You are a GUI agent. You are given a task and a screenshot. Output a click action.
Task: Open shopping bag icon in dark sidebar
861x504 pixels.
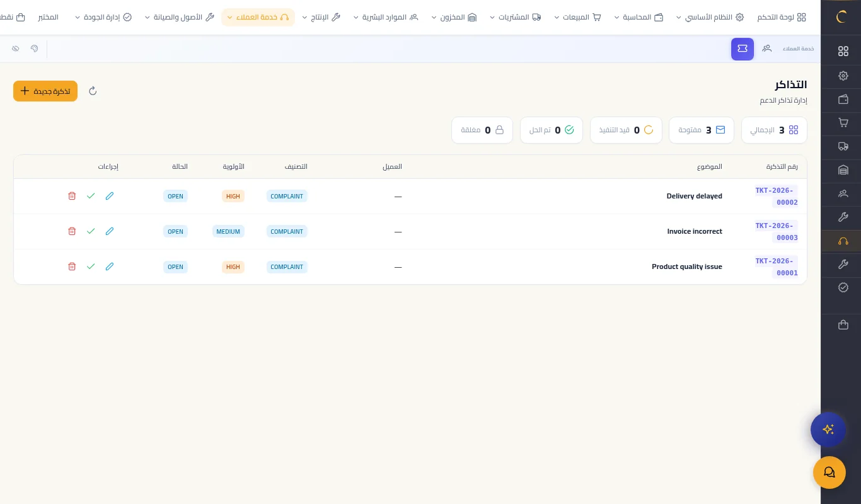843,325
